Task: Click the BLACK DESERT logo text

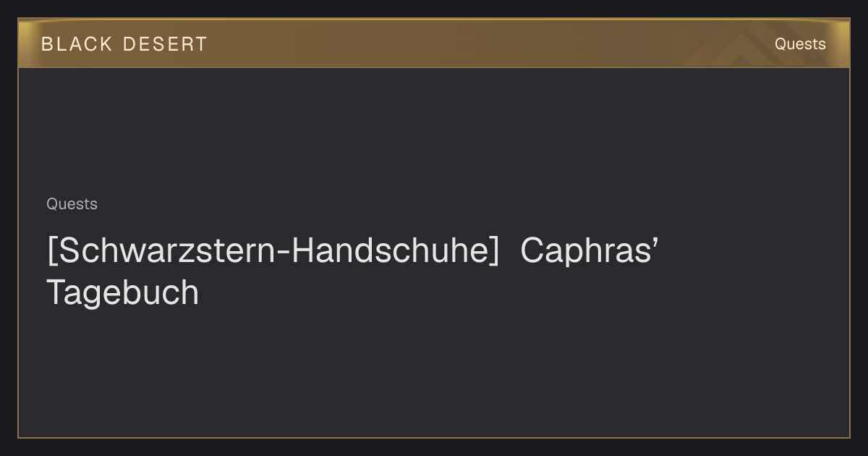Action: (x=124, y=44)
